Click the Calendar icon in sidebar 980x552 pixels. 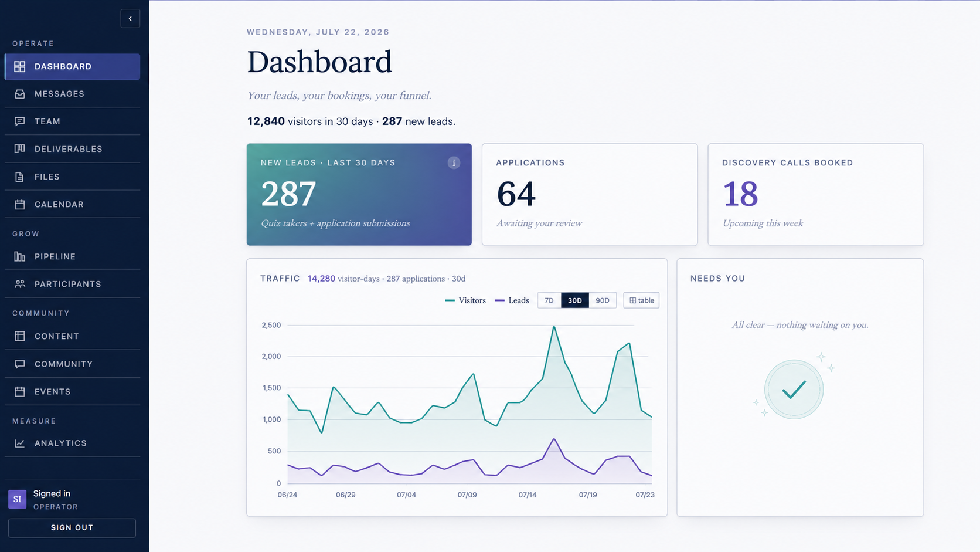pos(20,204)
